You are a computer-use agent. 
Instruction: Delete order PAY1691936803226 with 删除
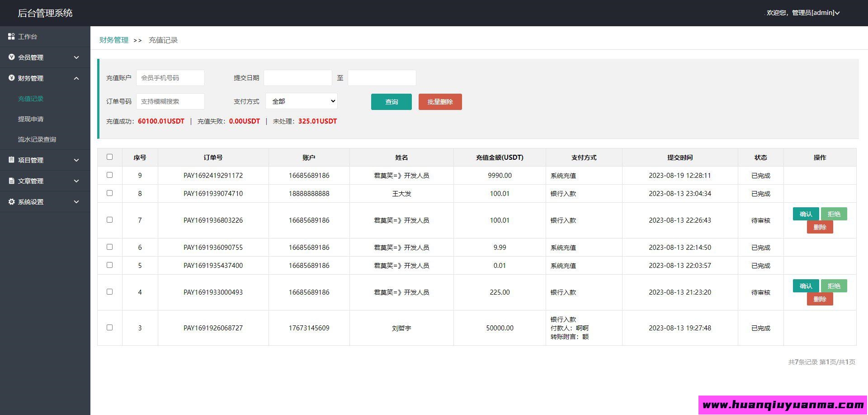click(820, 227)
